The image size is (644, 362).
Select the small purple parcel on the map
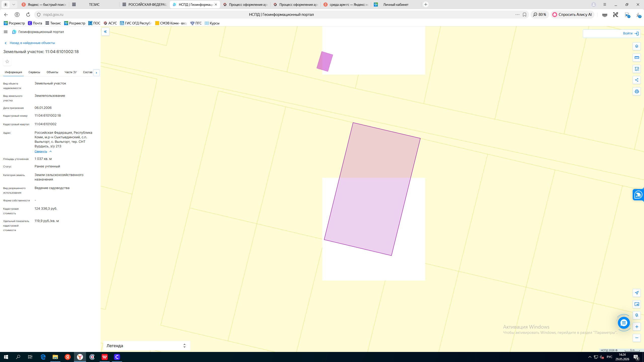(325, 62)
